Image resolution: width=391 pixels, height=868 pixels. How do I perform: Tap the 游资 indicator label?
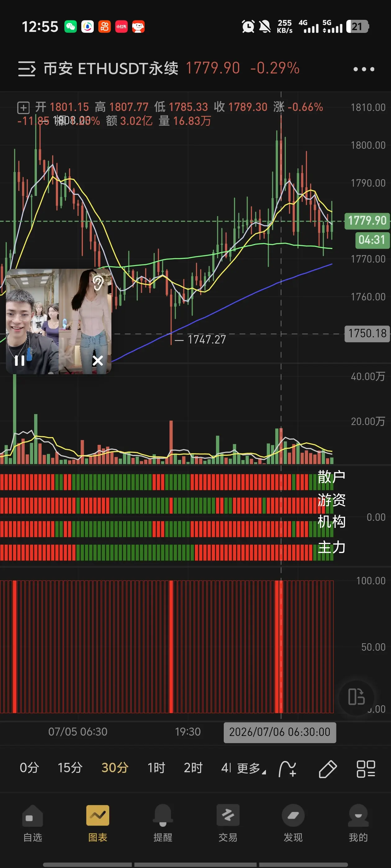331,500
